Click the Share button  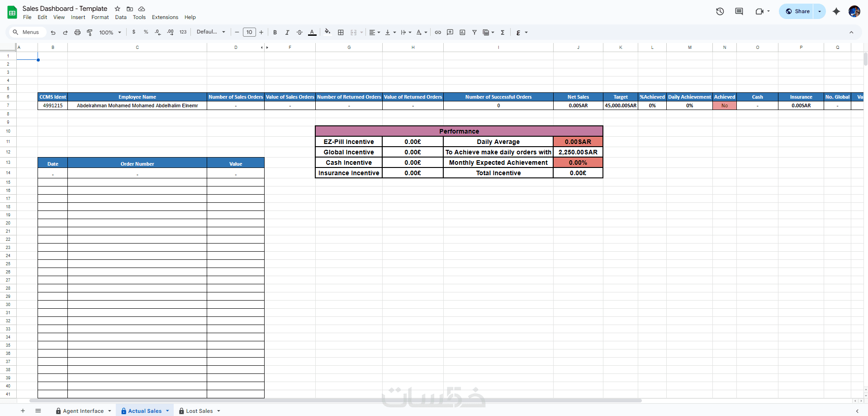pos(797,11)
